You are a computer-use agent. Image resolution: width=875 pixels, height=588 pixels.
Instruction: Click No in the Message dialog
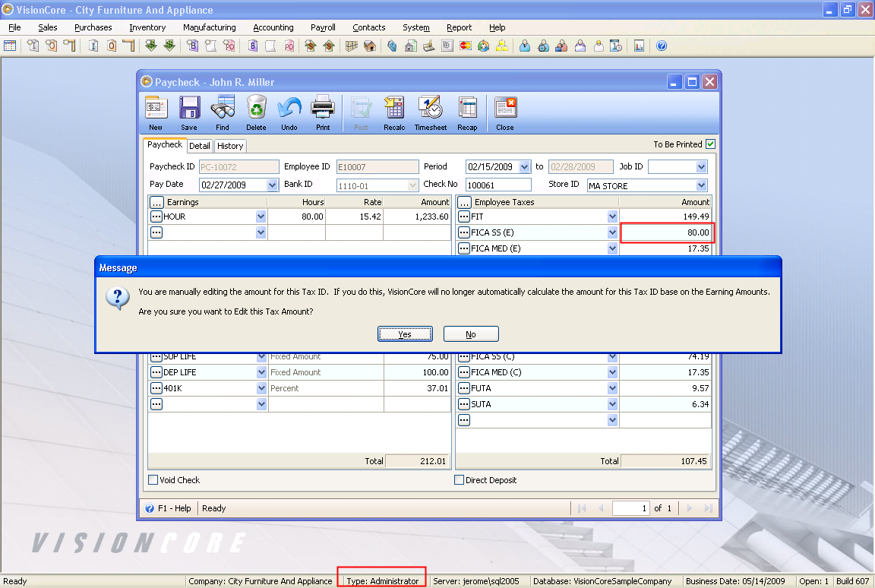[471, 334]
